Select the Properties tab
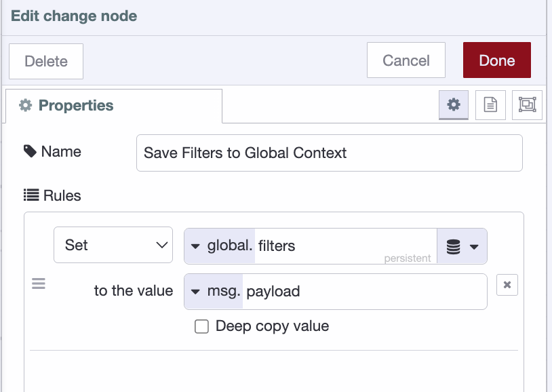This screenshot has width=552, height=392. tap(114, 106)
